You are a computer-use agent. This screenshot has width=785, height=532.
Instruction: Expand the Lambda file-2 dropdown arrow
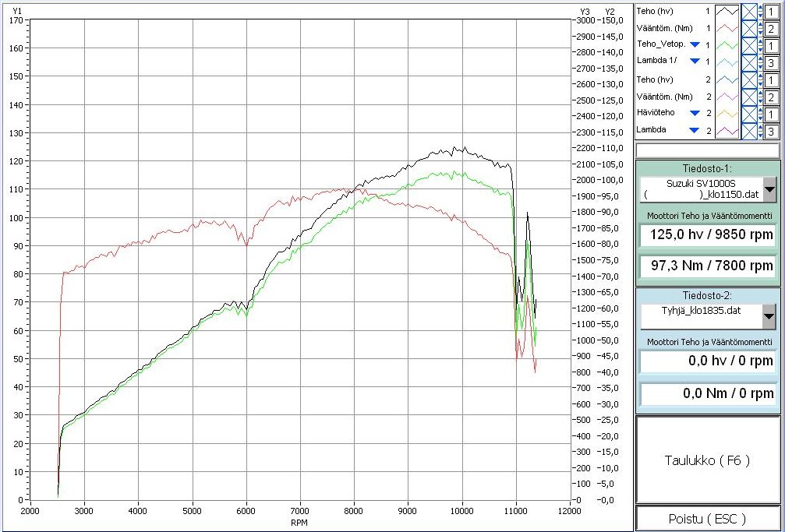[x=695, y=130]
